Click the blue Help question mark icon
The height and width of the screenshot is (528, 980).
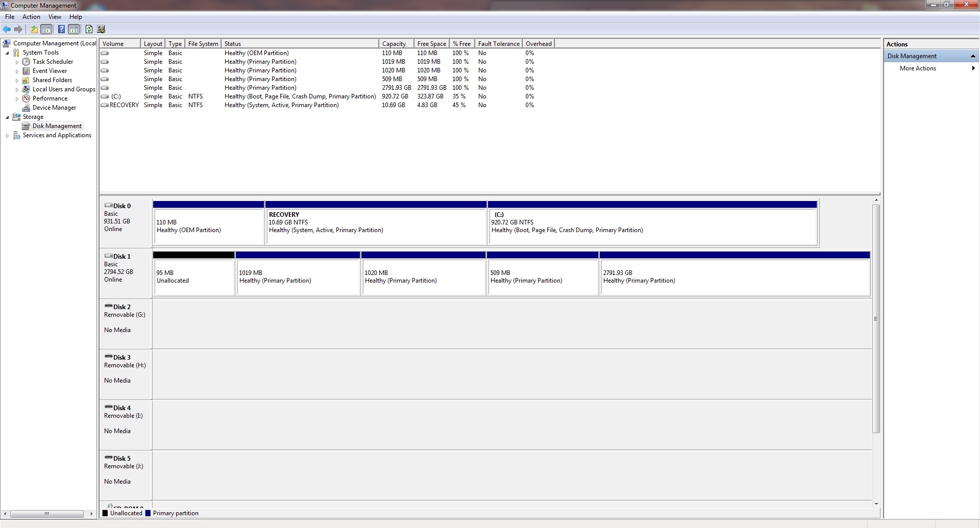(x=61, y=29)
